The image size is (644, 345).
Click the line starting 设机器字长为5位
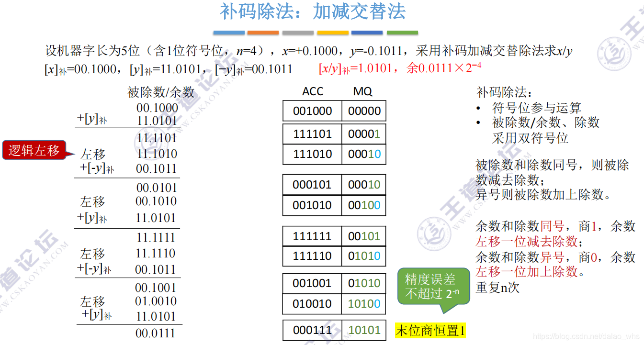point(308,51)
